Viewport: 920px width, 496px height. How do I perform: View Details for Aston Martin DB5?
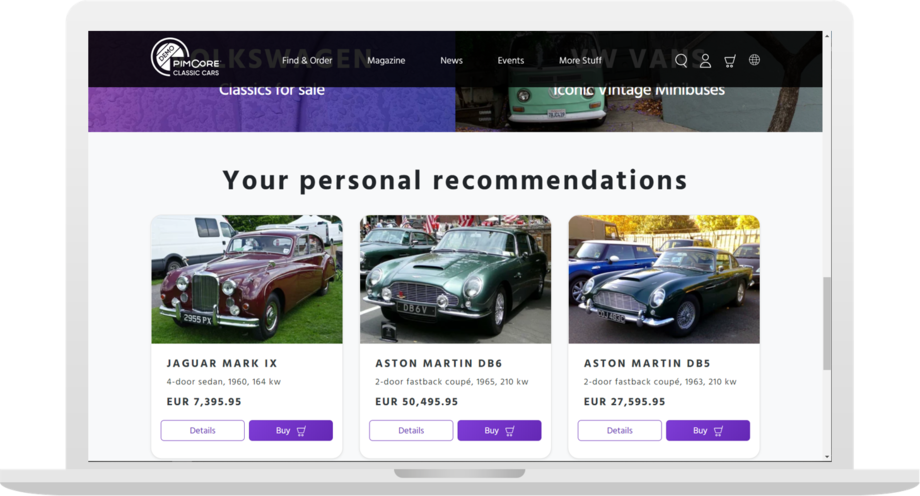pos(620,431)
